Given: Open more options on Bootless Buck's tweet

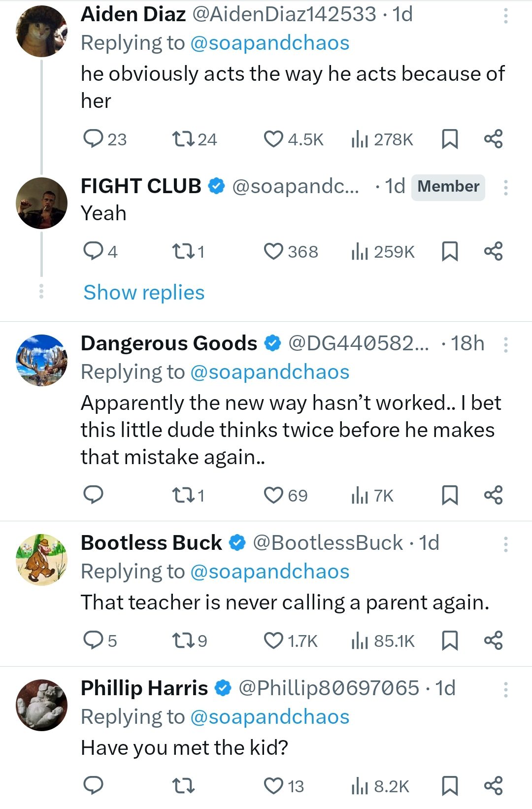Looking at the screenshot, I should pos(505,544).
